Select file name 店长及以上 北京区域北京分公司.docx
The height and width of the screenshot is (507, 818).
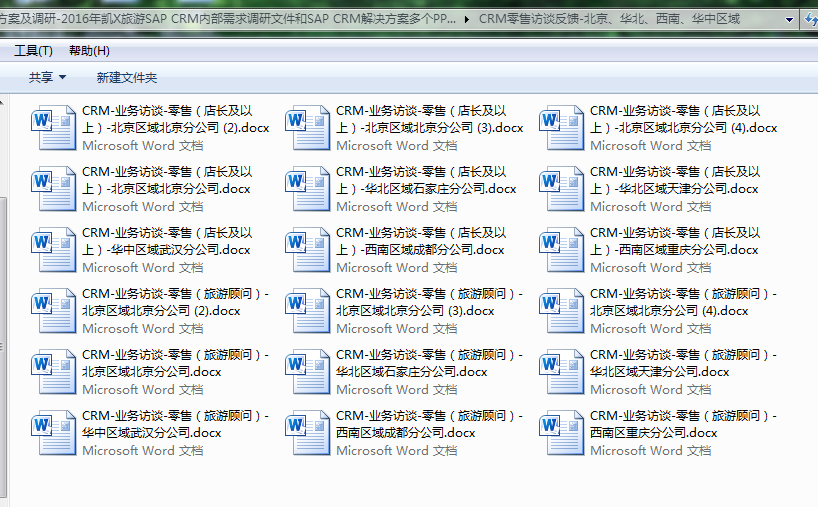point(167,180)
